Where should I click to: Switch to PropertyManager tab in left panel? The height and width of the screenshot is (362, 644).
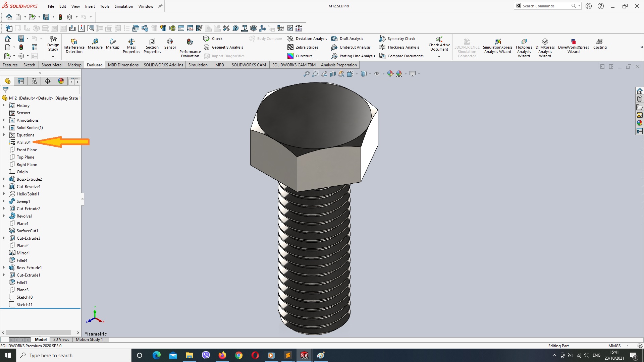point(21,81)
